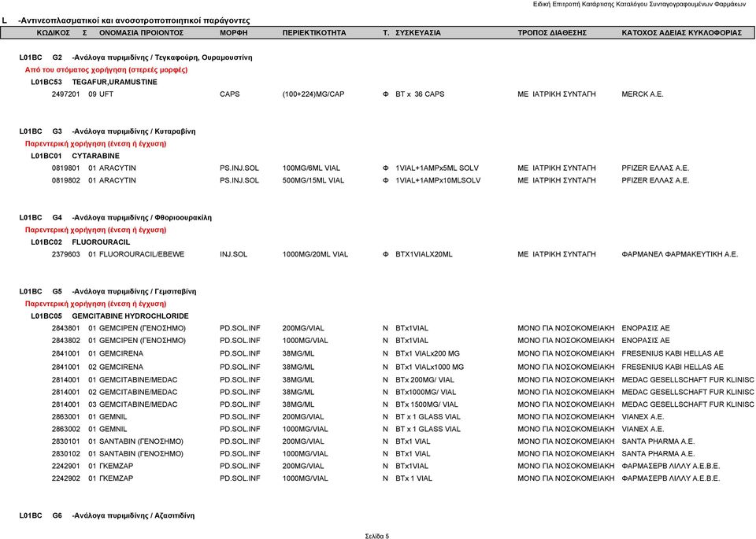Click holder ΕΝΟΡΑΣΙΣ ΑΕ for code 2843801

pos(646,328)
